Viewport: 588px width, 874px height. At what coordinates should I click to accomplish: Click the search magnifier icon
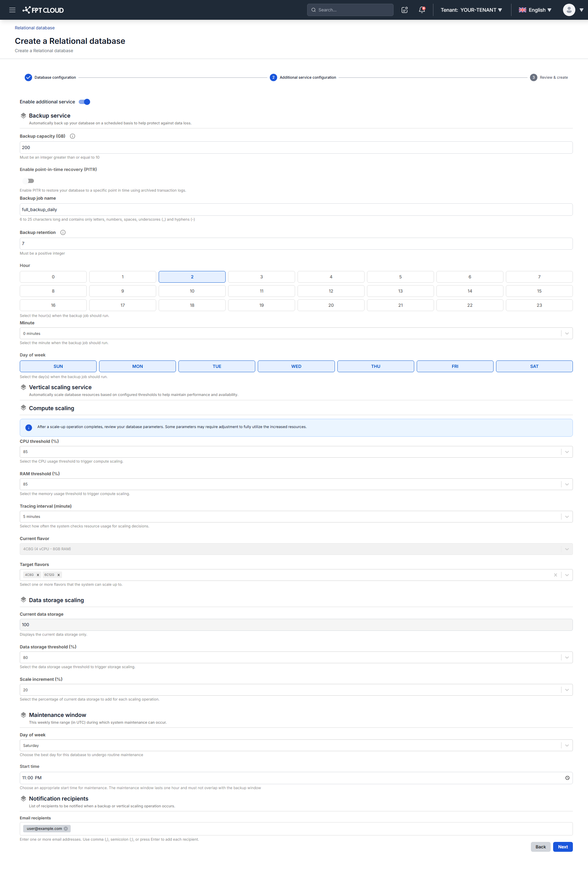[x=314, y=10]
